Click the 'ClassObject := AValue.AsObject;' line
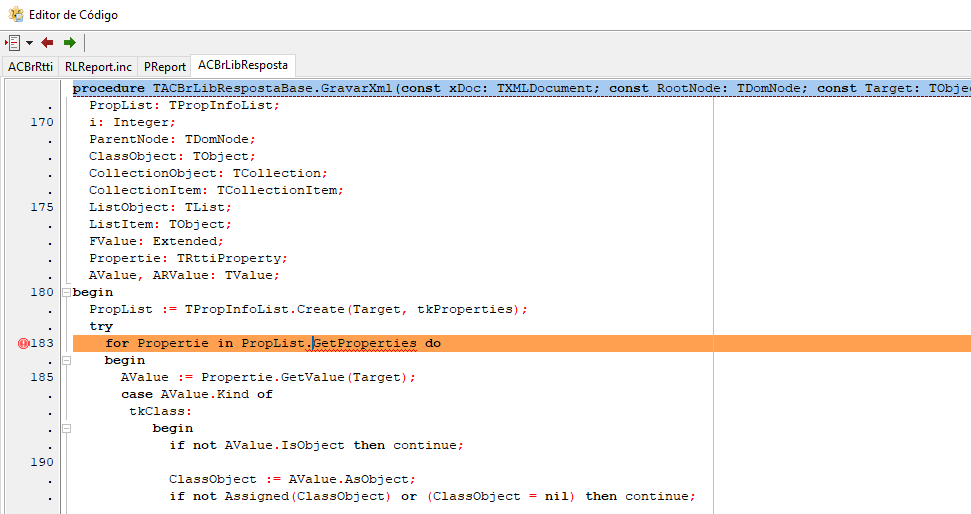 [x=292, y=479]
